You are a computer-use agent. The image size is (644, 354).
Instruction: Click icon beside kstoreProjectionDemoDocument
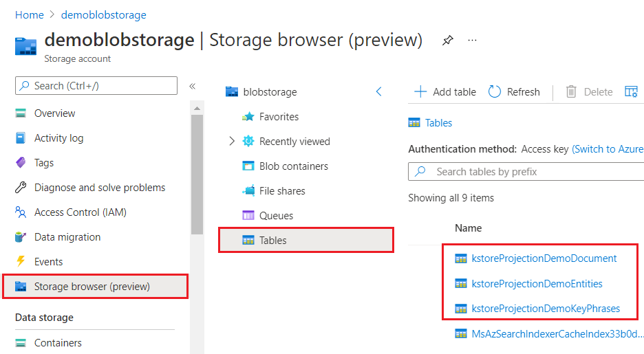(461, 259)
